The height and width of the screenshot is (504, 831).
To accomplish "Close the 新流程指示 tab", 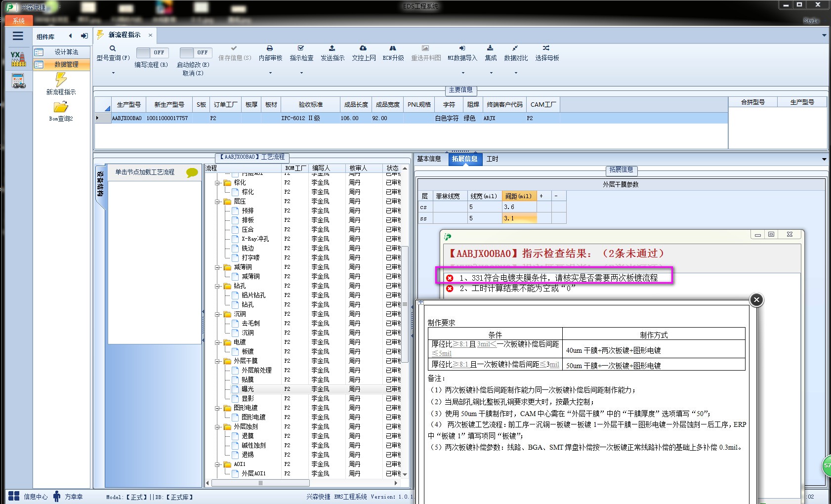I will point(150,35).
